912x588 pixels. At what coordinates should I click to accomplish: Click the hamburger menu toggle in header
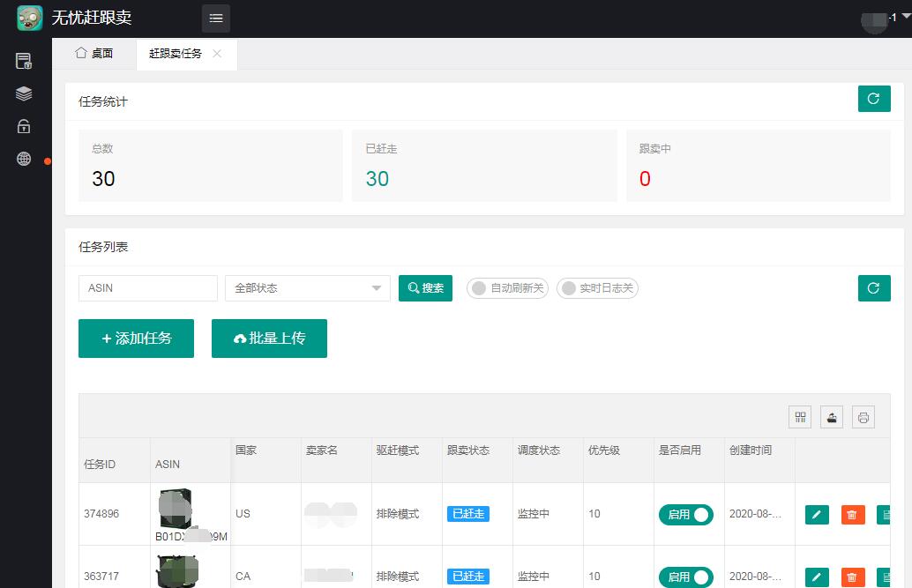(216, 19)
